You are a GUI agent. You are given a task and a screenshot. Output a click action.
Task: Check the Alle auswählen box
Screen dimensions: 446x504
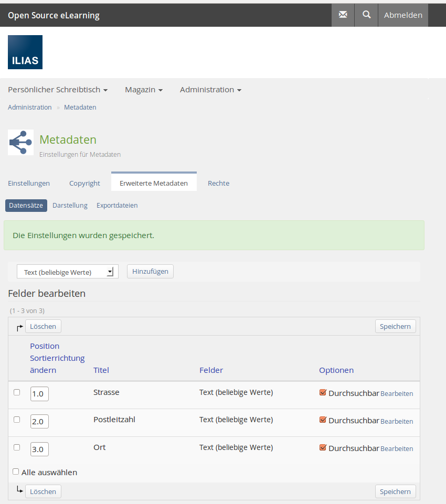16,471
